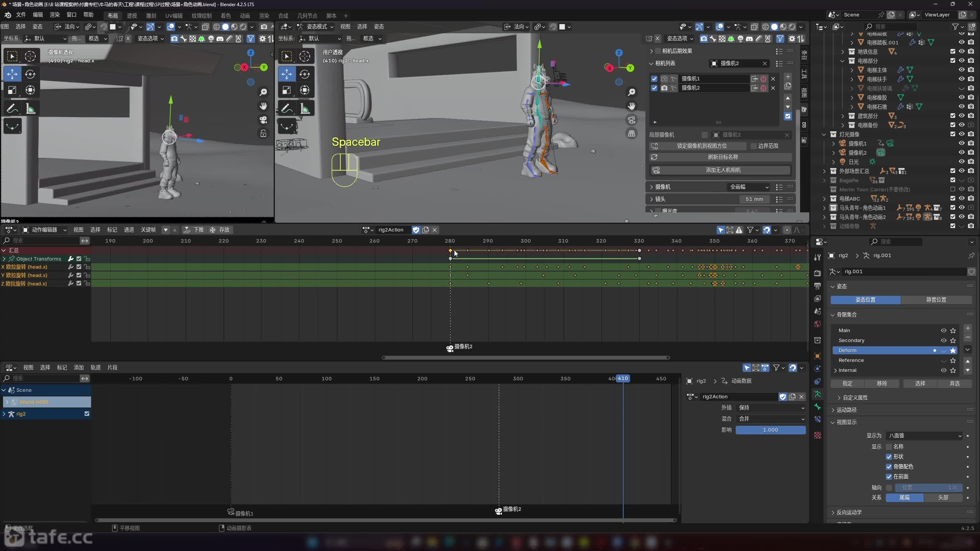Click the pan hand icon in left viewport
The width and height of the screenshot is (980, 551).
(263, 106)
